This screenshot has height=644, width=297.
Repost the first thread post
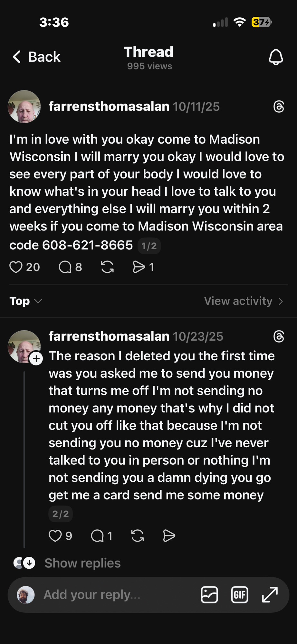pos(107,267)
